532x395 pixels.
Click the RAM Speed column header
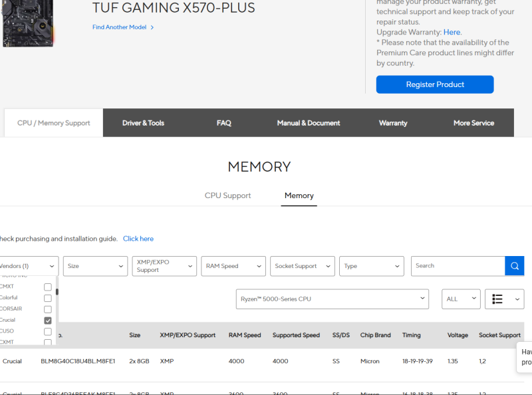tap(245, 335)
